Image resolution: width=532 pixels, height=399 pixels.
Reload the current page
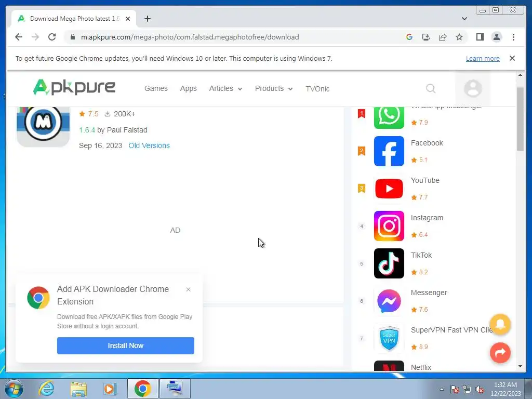coord(52,37)
